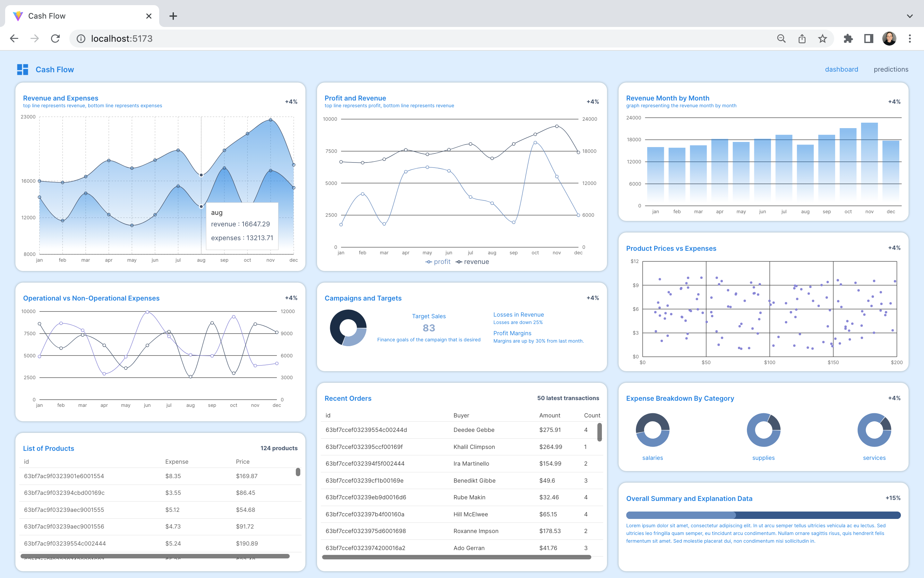Close the Cash Flow tab
This screenshot has width=924, height=578.
[149, 16]
